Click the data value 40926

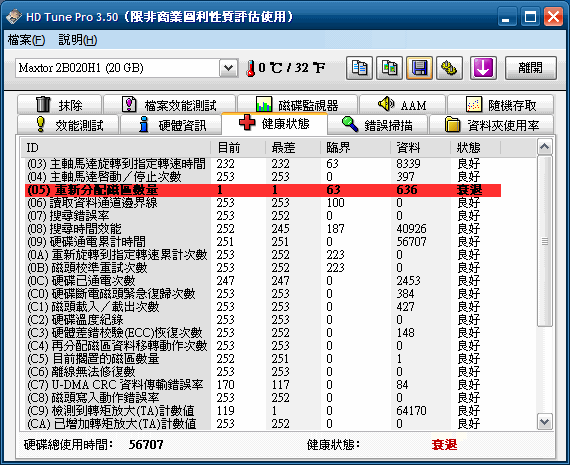click(411, 229)
